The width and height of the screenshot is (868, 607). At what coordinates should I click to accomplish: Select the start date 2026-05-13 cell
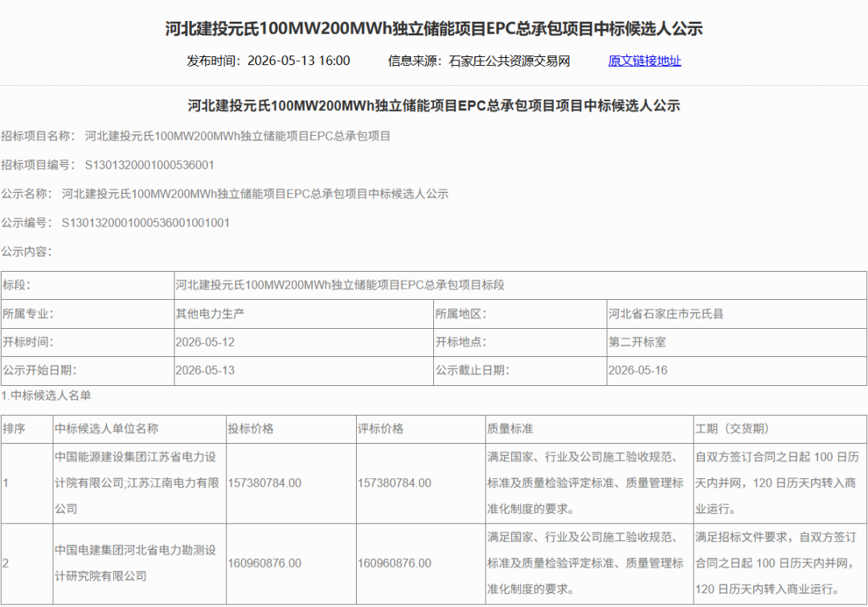pyautogui.click(x=303, y=371)
